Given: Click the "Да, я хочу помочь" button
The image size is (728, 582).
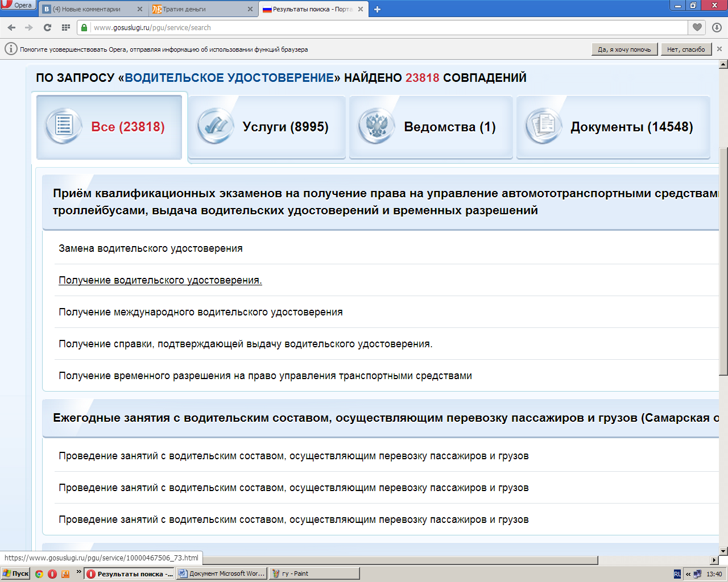Looking at the screenshot, I should click(x=624, y=49).
